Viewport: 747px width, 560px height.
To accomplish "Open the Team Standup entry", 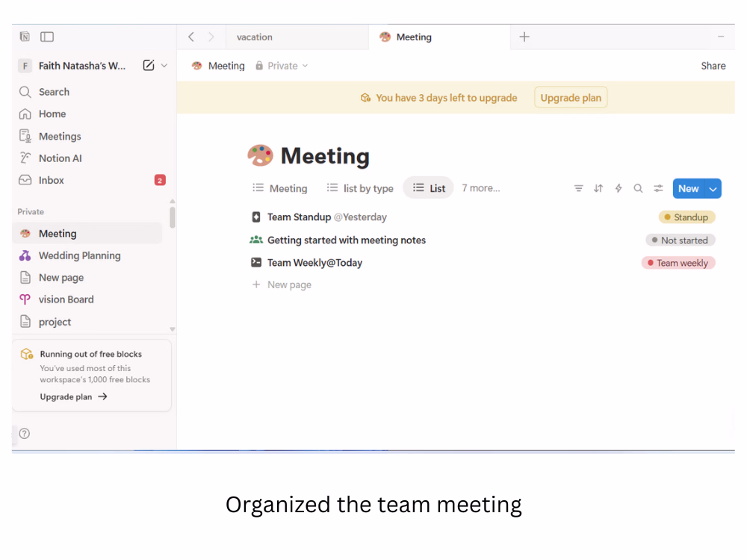I will point(300,217).
